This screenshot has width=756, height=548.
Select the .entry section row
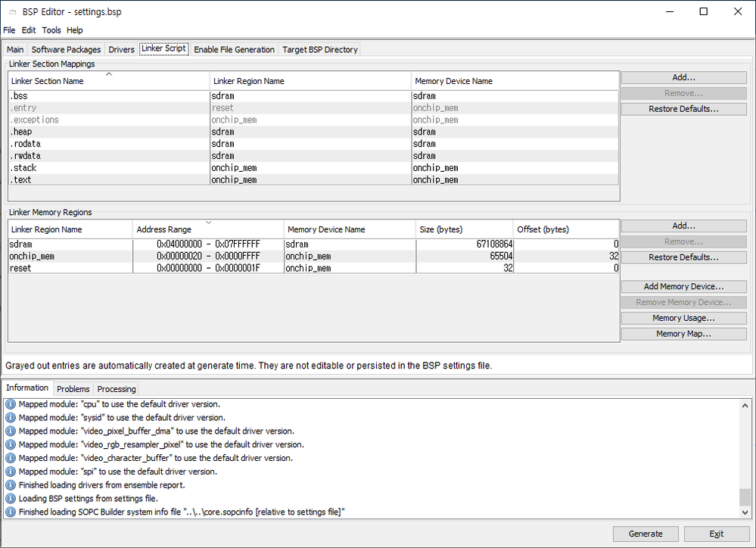tap(313, 108)
